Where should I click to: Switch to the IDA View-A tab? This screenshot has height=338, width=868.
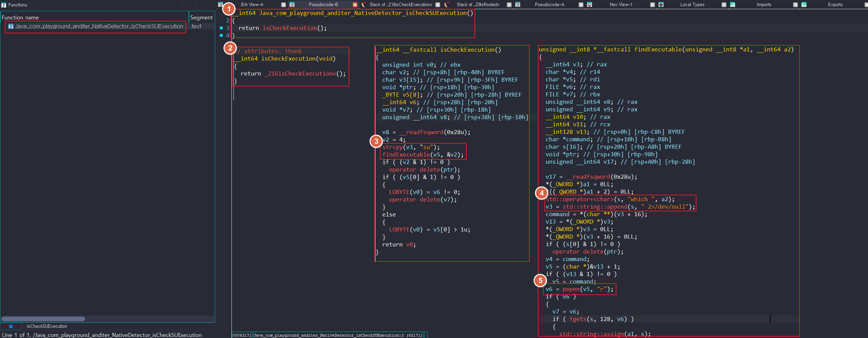[x=252, y=5]
